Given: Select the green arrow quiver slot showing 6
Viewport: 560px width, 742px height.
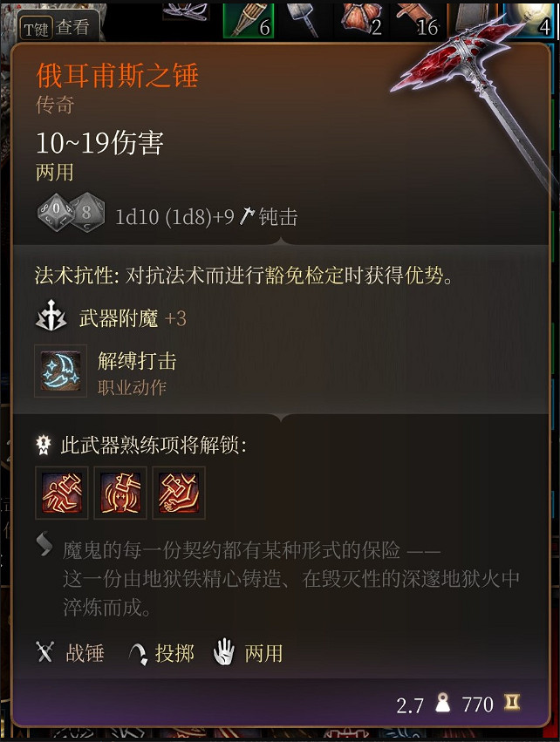Looking at the screenshot, I should [249, 20].
